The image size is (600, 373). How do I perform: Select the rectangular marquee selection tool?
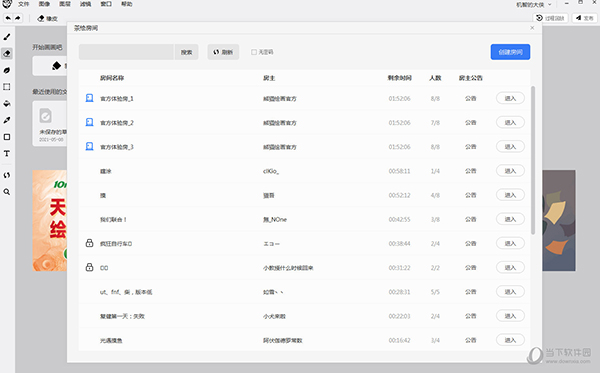(x=7, y=87)
